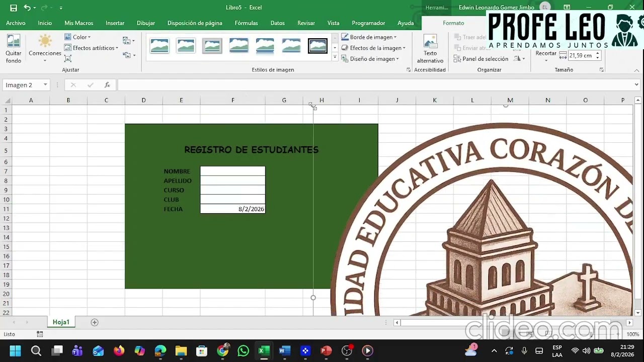The height and width of the screenshot is (362, 644).
Task: Click the Undo arrow icon
Action: click(27, 8)
